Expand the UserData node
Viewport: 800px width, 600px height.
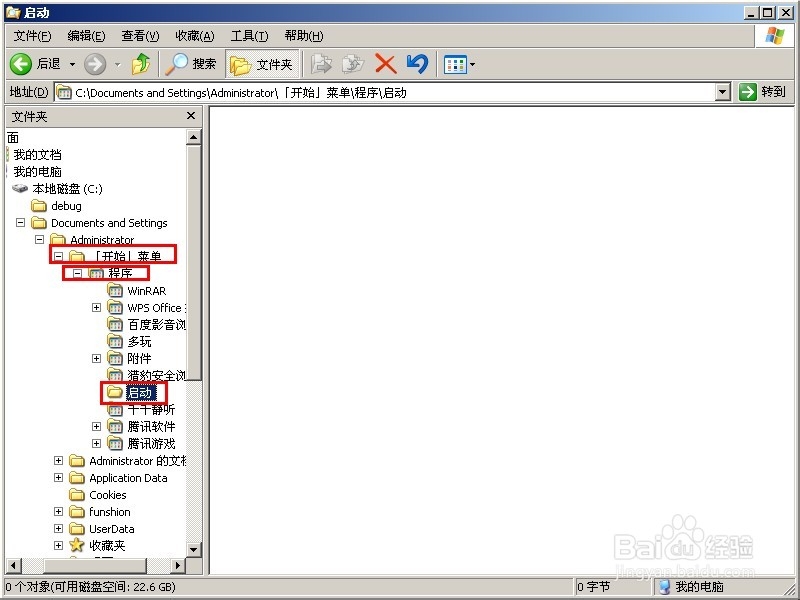pyautogui.click(x=58, y=528)
